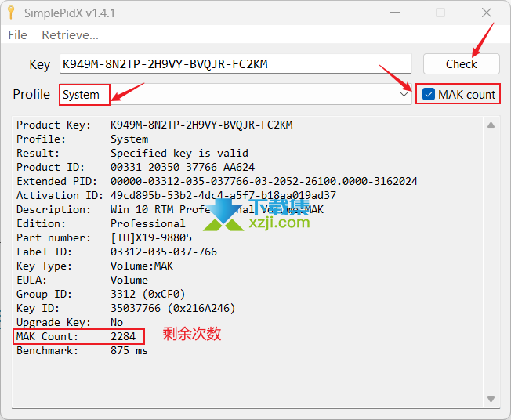Click the Group ID 3312 (0xCF0)
The image size is (511, 420).
[148, 294]
